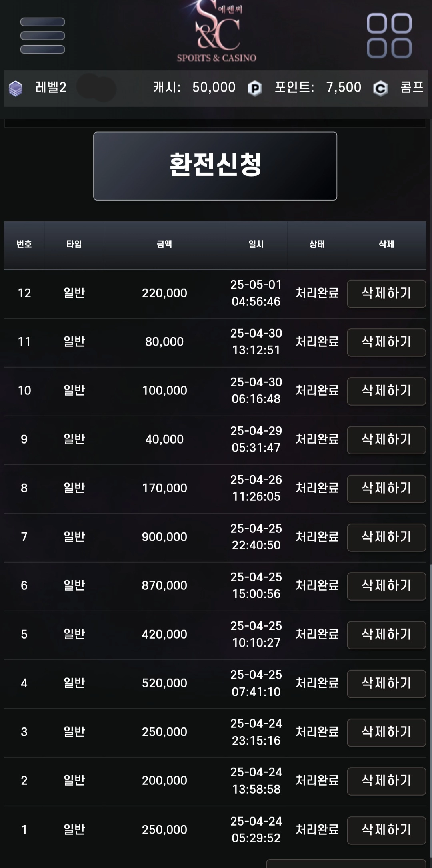This screenshot has width=432, height=868.
Task: Tap the C comp coin icon
Action: click(x=380, y=88)
